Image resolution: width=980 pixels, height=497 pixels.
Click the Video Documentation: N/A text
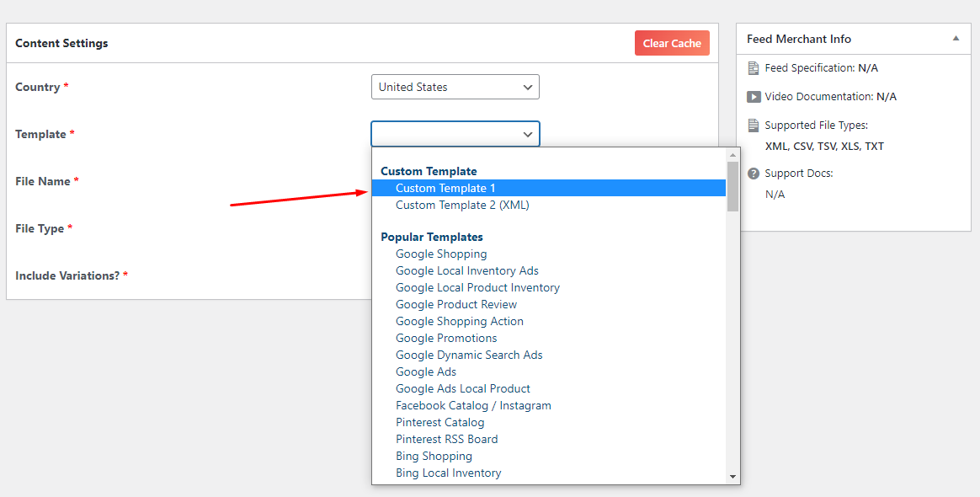[x=831, y=97]
